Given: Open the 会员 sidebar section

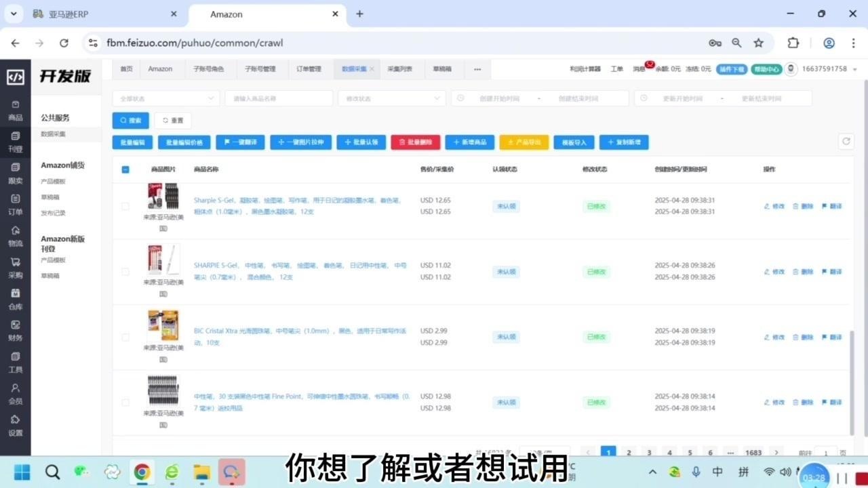Looking at the screenshot, I should click(x=15, y=394).
